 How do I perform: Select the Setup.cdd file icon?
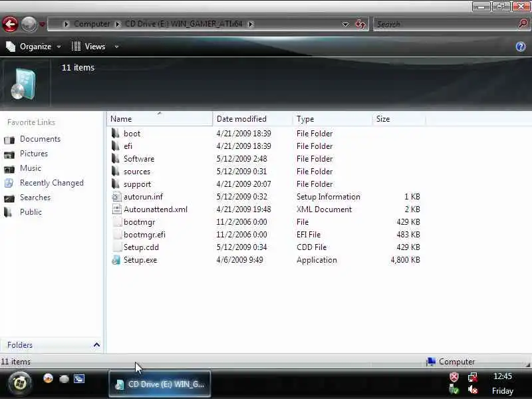point(116,247)
